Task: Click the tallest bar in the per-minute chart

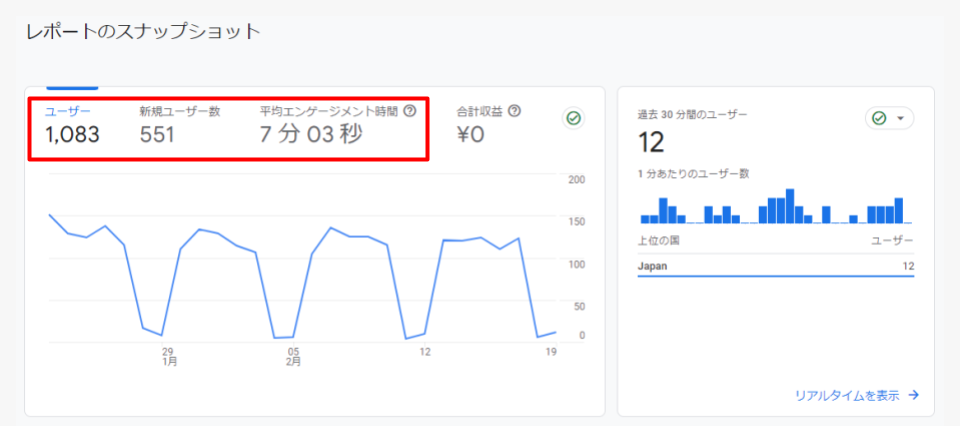Action: click(790, 206)
